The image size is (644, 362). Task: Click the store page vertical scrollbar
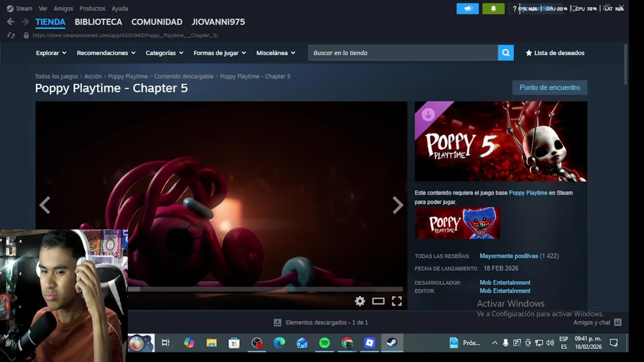pos(625,64)
